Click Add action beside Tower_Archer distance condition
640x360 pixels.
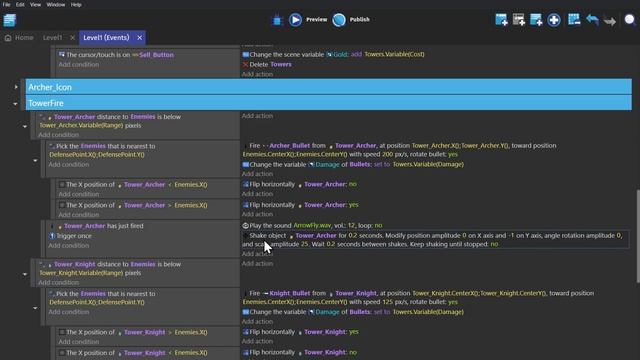pyautogui.click(x=257, y=116)
